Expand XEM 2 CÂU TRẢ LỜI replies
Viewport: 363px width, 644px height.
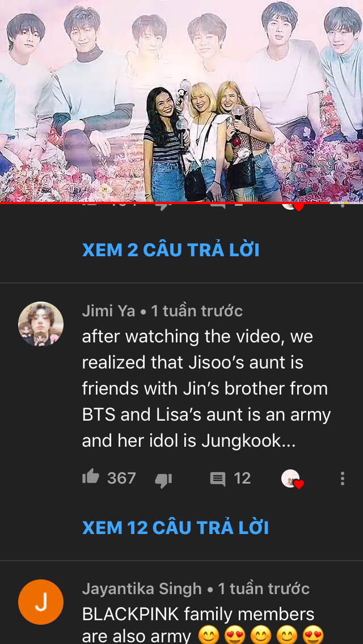[171, 249]
